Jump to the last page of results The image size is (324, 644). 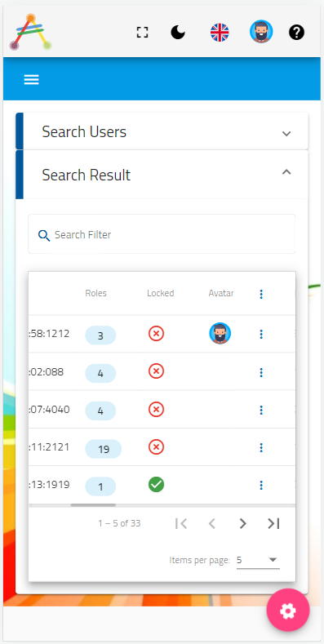[x=273, y=523]
